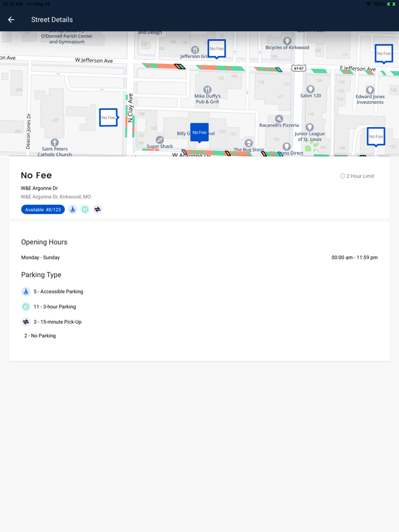
Task: Click the 2 Hour Limit label
Action: coord(360,176)
